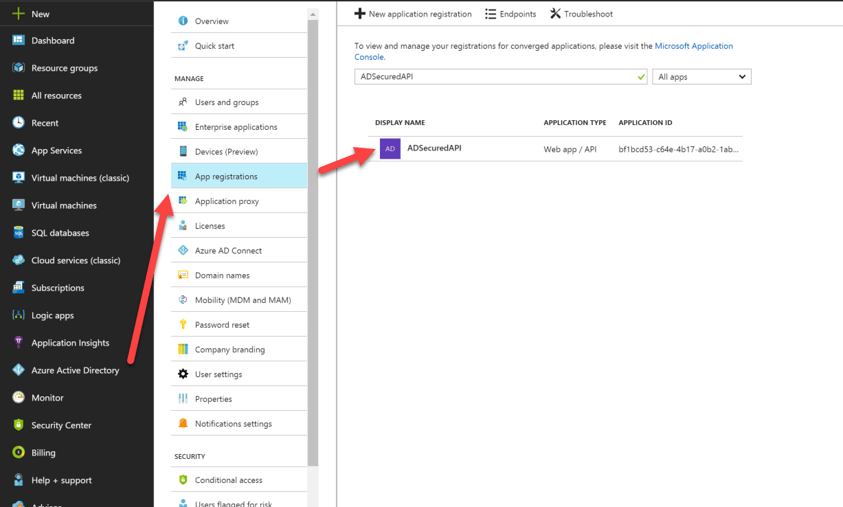Click the Web app / API cell
Screen dimensions: 843x507
coord(570,149)
